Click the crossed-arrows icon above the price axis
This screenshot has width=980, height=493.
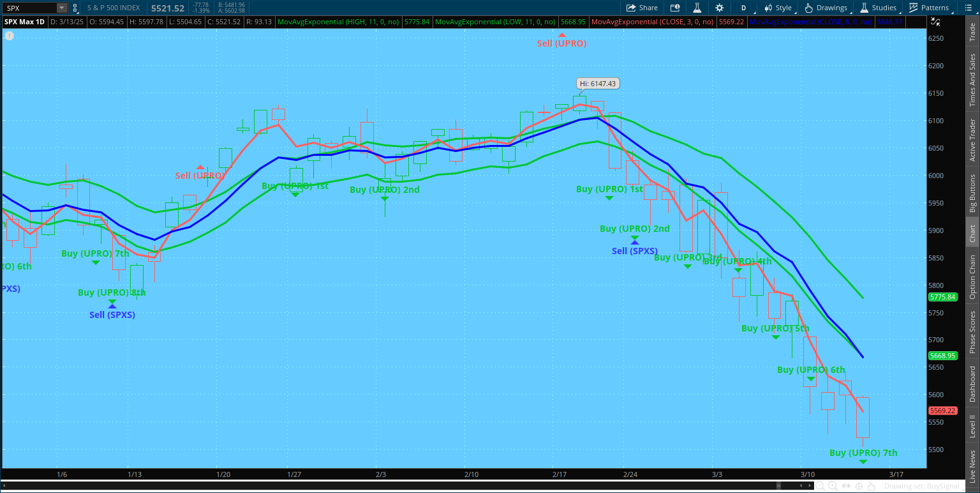[x=935, y=22]
